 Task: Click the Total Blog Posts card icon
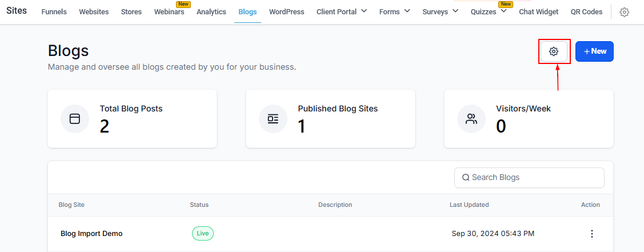75,119
